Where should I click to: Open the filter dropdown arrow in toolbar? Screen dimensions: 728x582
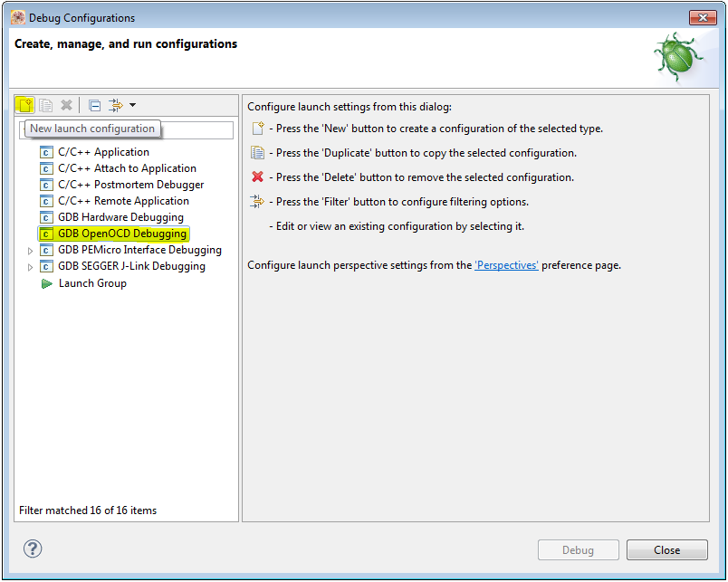[x=133, y=105]
